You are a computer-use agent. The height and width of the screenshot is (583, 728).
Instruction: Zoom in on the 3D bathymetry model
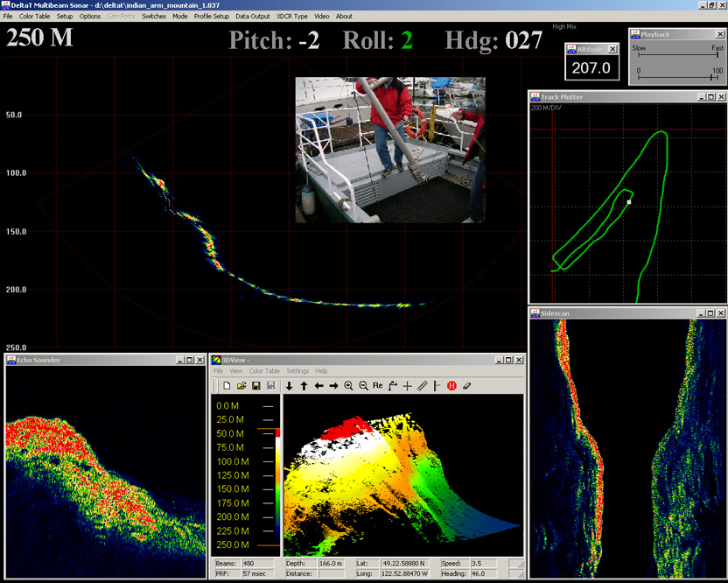(347, 384)
